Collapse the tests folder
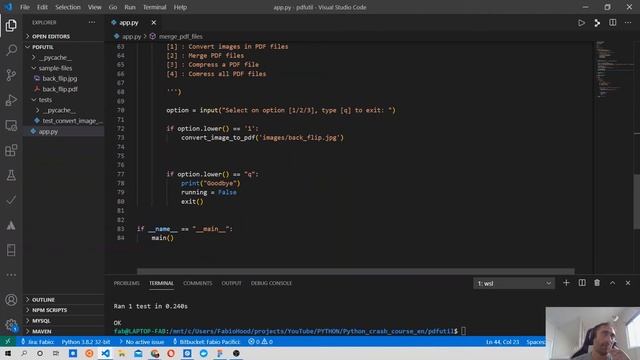The image size is (640, 360). click(64, 100)
